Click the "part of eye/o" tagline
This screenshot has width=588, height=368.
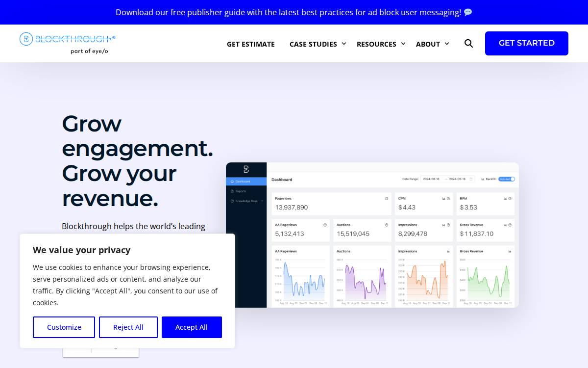click(x=89, y=51)
